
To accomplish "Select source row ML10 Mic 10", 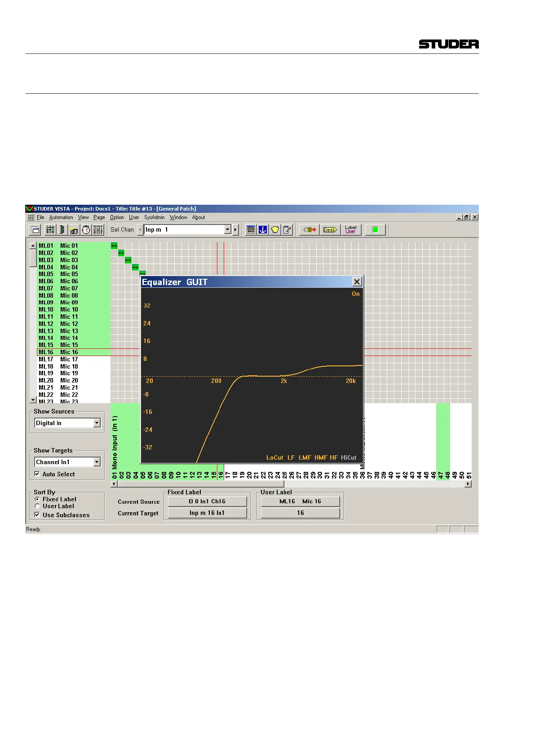I will pos(74,310).
